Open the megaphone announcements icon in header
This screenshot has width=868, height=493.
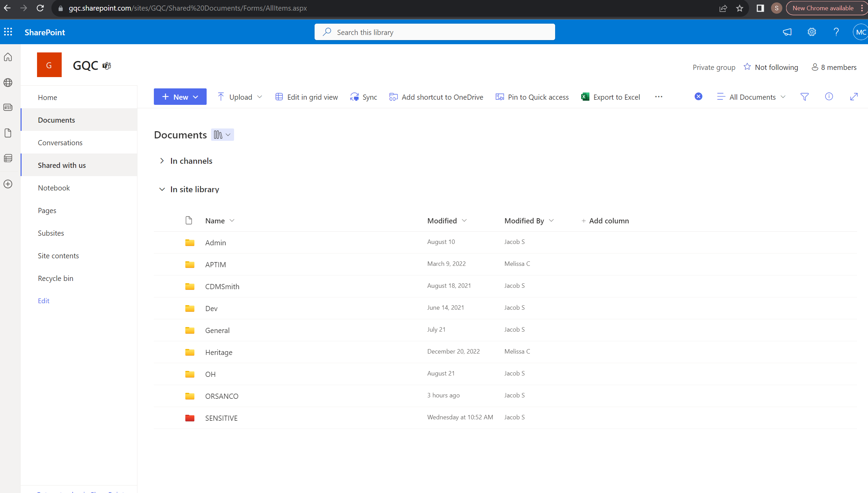pyautogui.click(x=787, y=32)
